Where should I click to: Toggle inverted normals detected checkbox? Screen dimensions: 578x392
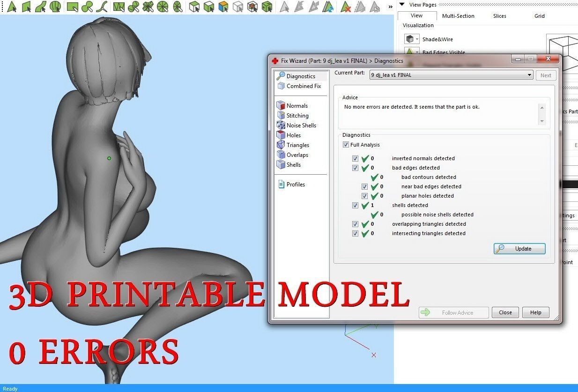tap(355, 158)
